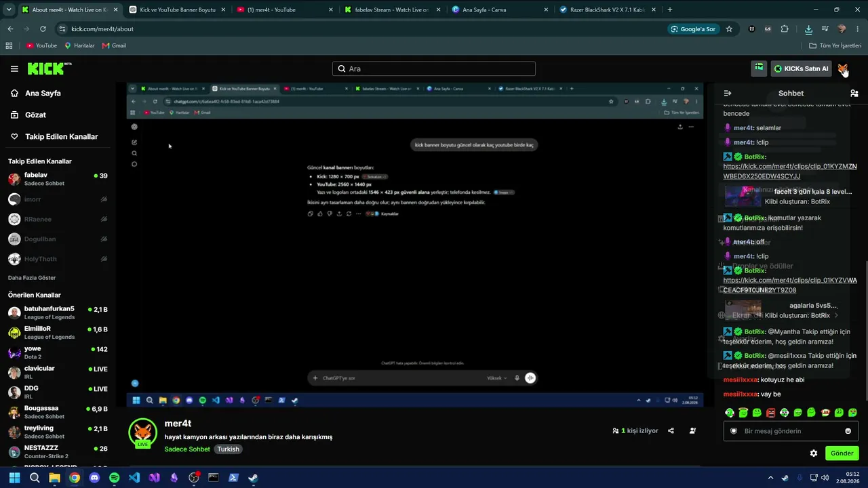Collapse the Sohbet chat panel
Viewport: 868px width, 488px height.
click(x=728, y=94)
